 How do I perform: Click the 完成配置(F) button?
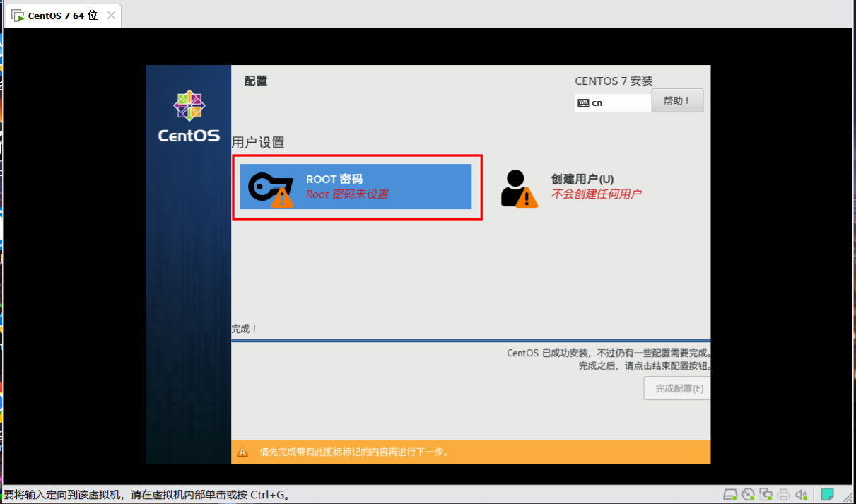[679, 388]
